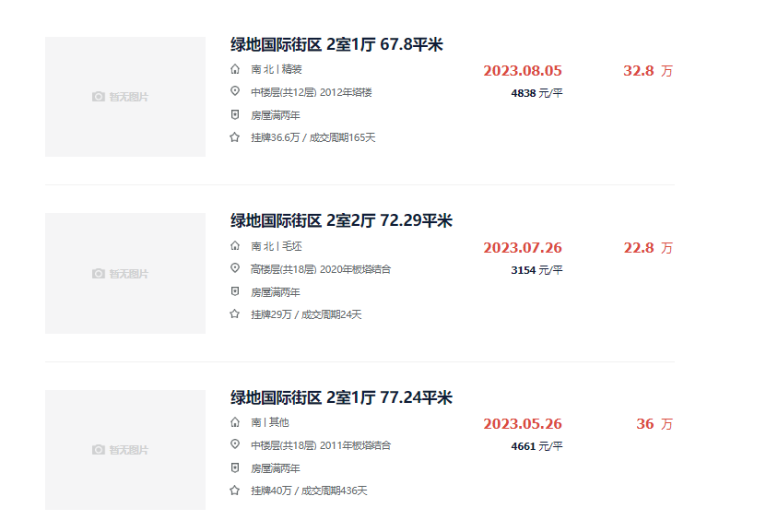Click the 2023.07.26 transaction date
Viewport: 778px width, 532px height.
coord(523,248)
